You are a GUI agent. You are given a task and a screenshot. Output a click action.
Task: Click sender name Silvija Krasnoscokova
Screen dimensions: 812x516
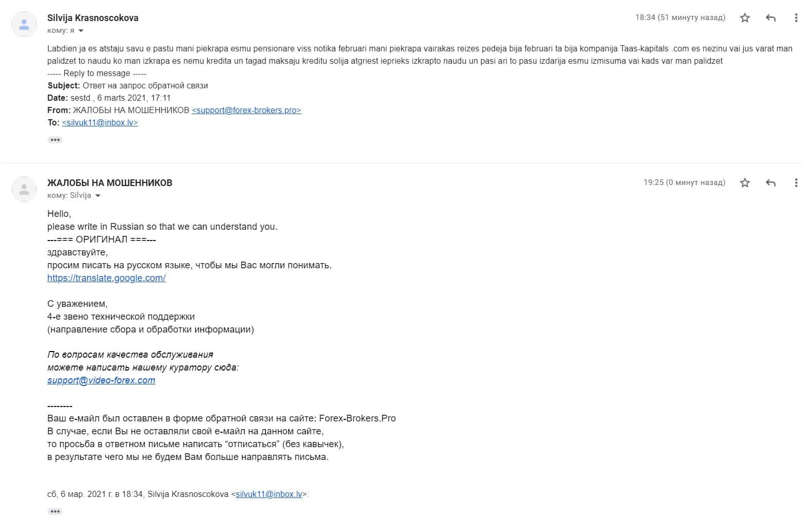(x=93, y=18)
